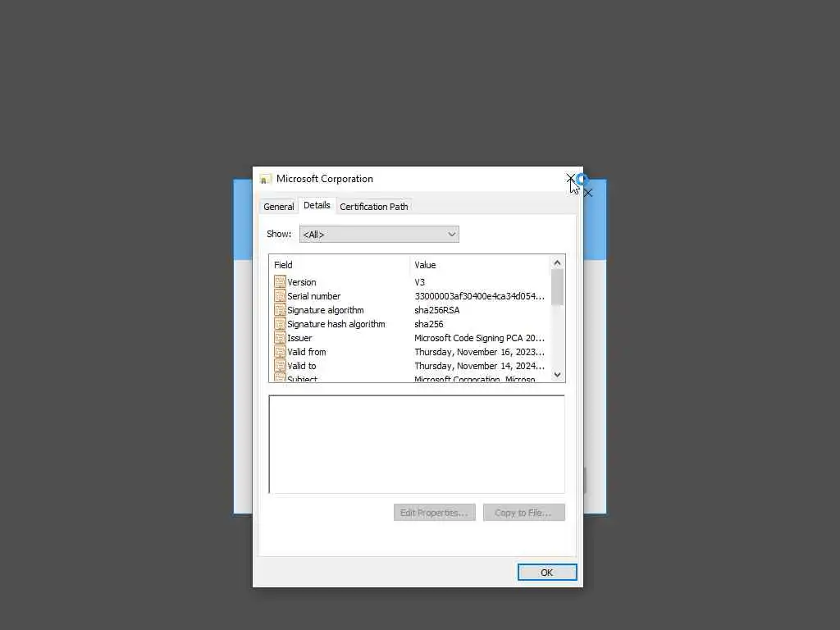Click the Version field icon
Image resolution: width=840 pixels, height=630 pixels.
tap(280, 282)
